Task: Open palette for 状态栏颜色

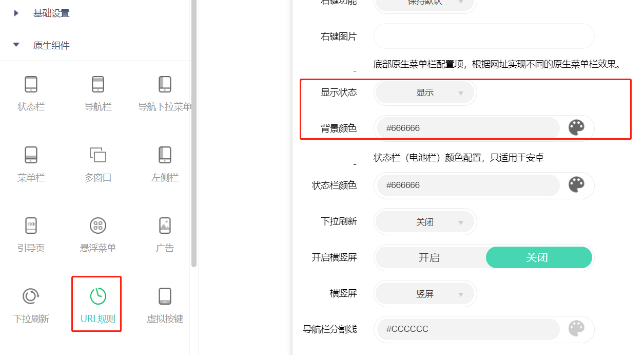Action: [x=576, y=185]
